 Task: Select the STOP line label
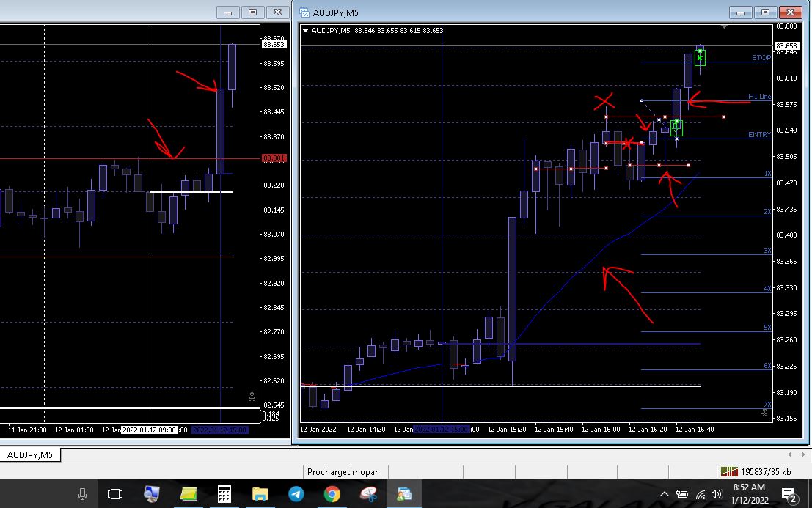761,57
